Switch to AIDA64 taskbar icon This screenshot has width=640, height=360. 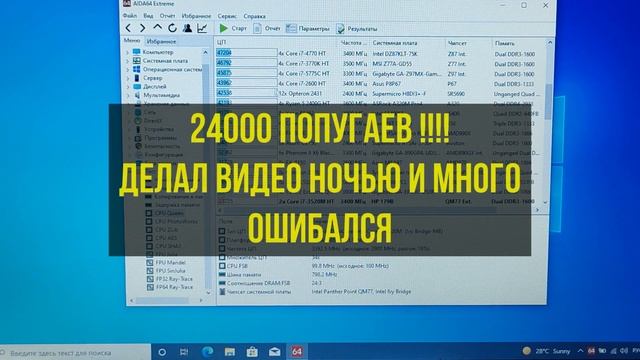click(x=297, y=351)
